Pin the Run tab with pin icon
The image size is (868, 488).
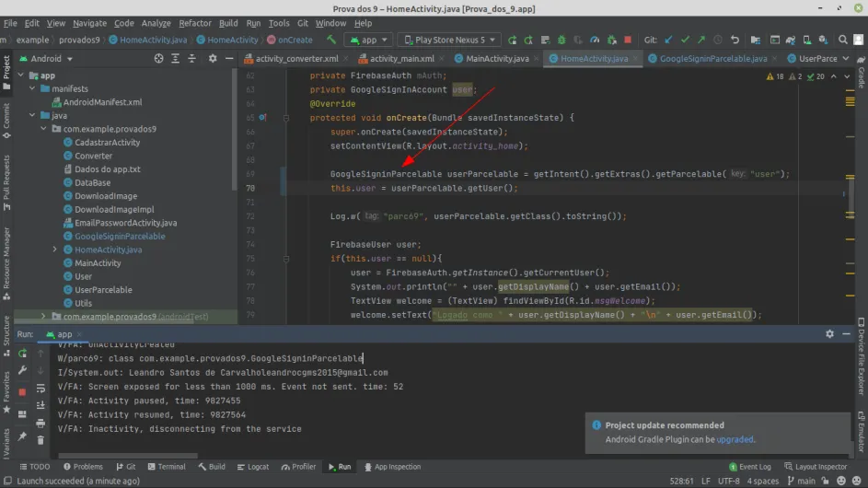(22, 436)
